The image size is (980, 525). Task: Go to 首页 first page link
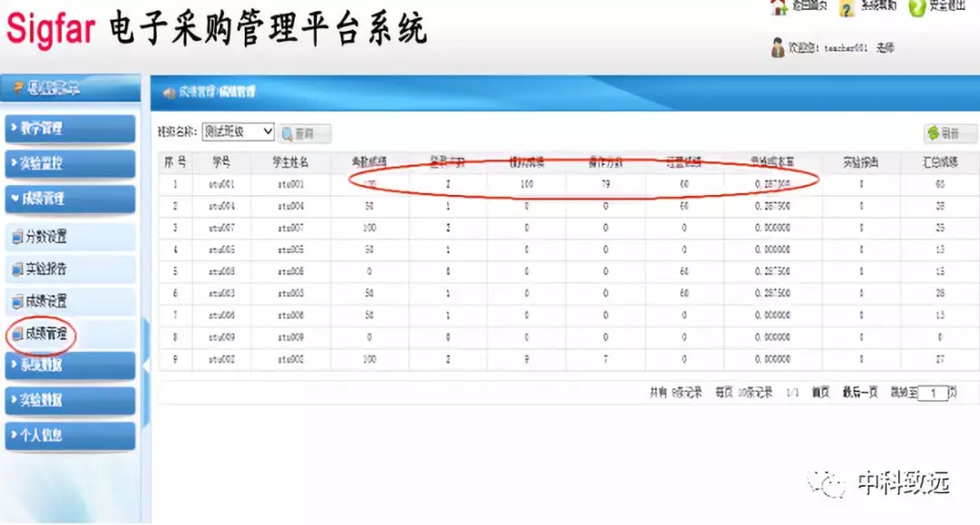[x=820, y=394]
